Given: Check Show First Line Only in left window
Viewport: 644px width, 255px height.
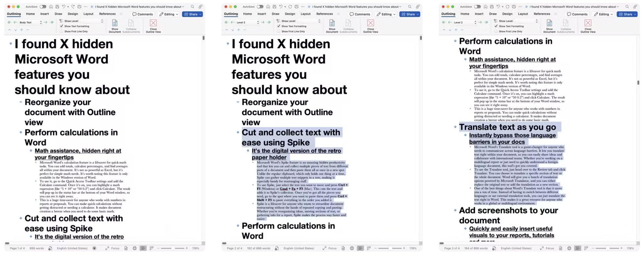Looking at the screenshot, I should (x=61, y=31).
